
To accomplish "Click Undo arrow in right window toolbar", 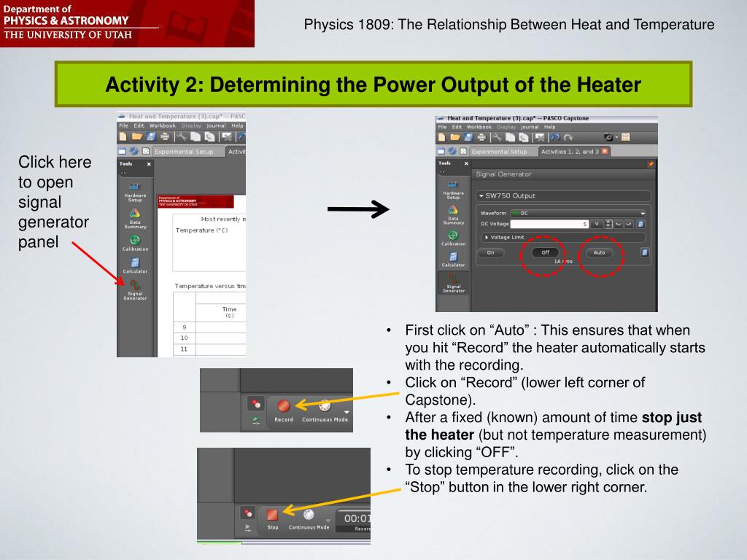I will coord(555,137).
